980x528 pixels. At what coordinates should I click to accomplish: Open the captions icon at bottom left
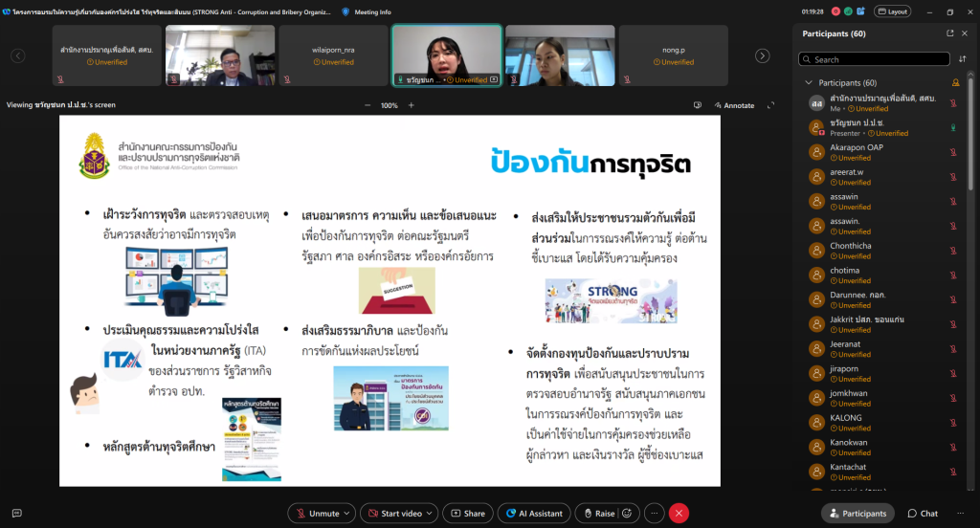tap(17, 513)
